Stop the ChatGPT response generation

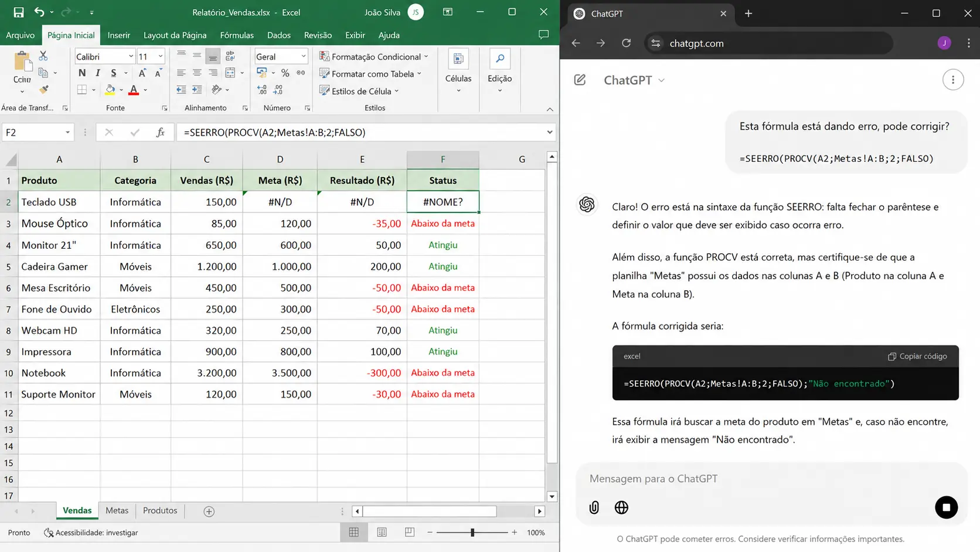click(946, 507)
